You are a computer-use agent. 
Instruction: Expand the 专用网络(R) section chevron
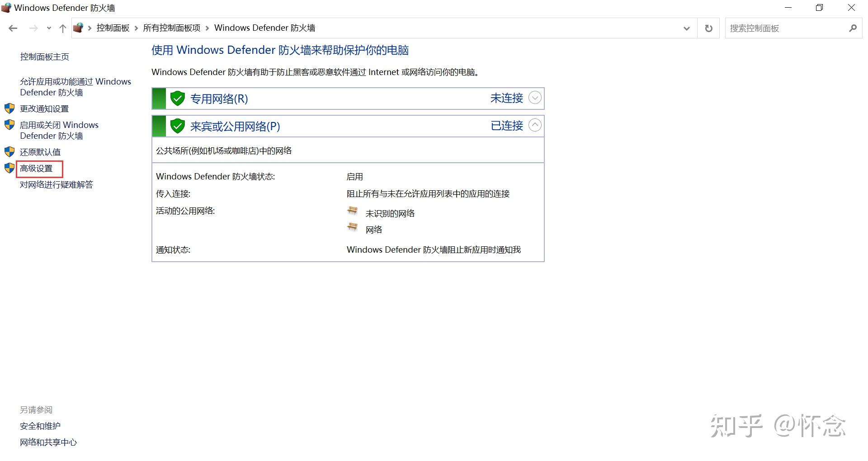[x=535, y=98]
